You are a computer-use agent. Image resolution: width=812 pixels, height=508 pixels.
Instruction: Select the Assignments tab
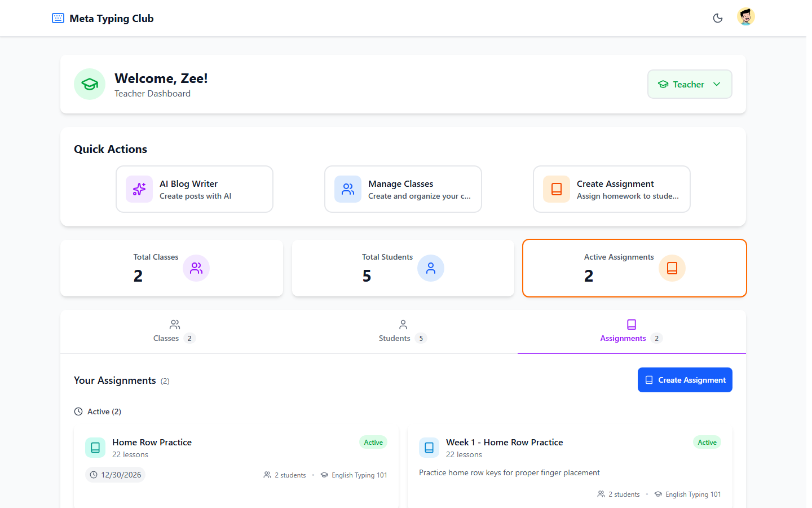point(632,332)
